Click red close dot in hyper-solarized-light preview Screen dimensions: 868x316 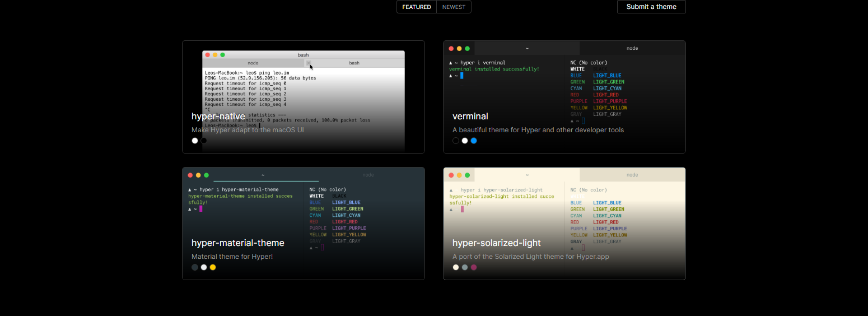pos(451,175)
